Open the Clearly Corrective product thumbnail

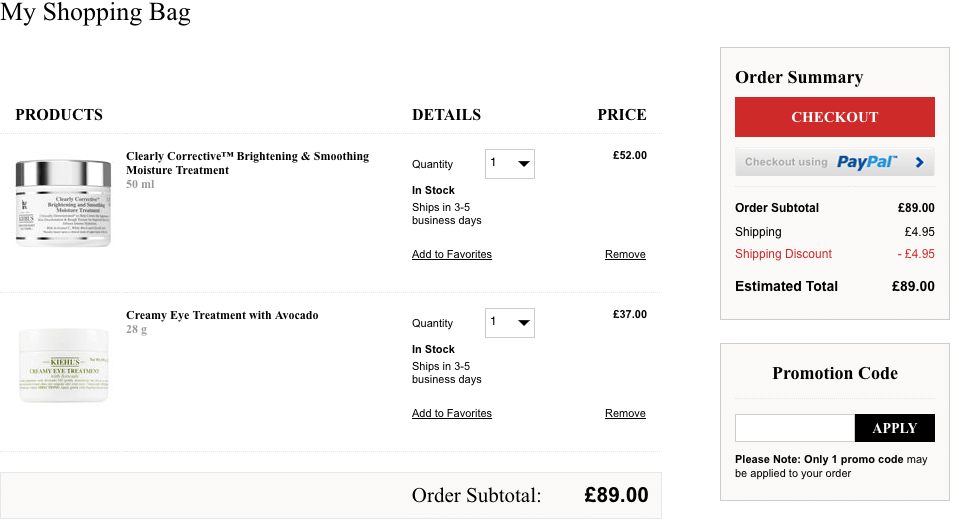point(63,202)
